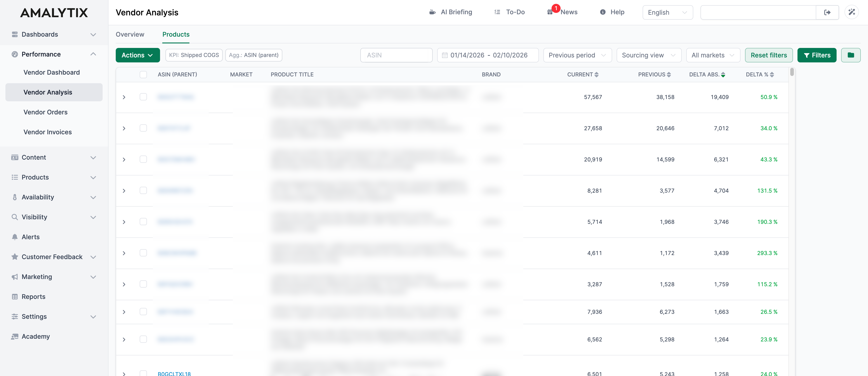The image size is (868, 376).
Task: Select Vendor Orders in the sidebar
Action: click(x=45, y=112)
